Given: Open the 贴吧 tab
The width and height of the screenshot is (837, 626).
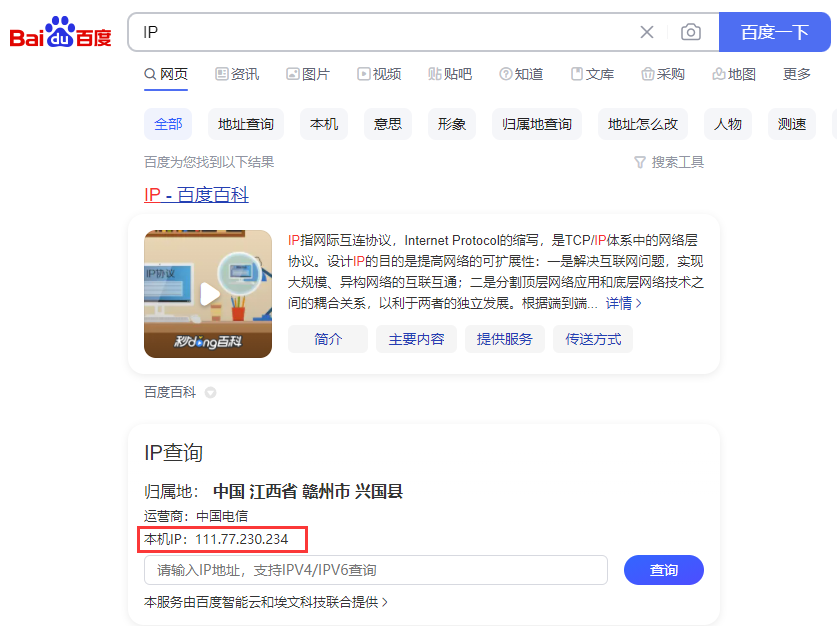Looking at the screenshot, I should pyautogui.click(x=450, y=74).
